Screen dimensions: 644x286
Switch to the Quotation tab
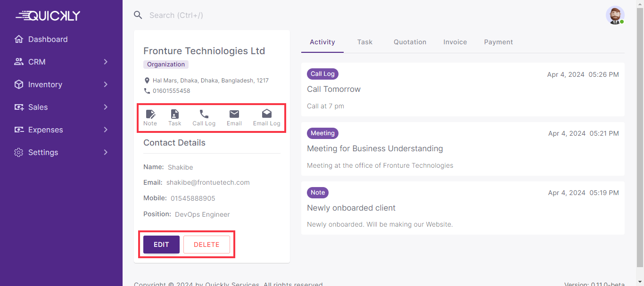410,42
